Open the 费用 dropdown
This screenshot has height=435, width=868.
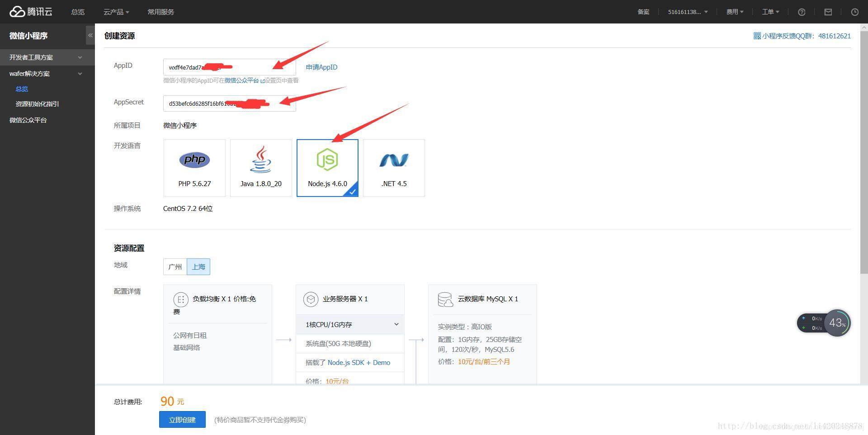click(735, 12)
